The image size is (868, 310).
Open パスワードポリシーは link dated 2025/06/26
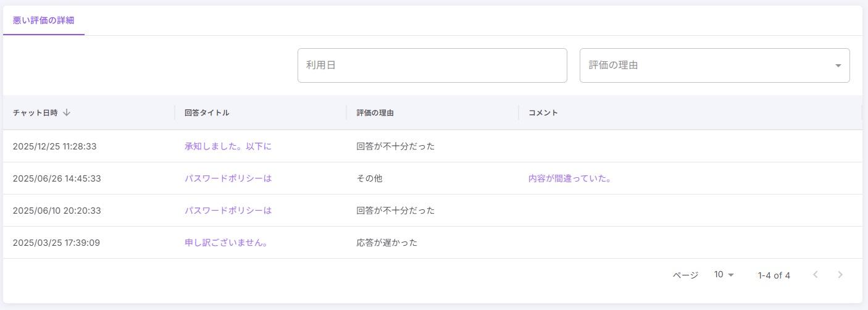click(x=228, y=178)
